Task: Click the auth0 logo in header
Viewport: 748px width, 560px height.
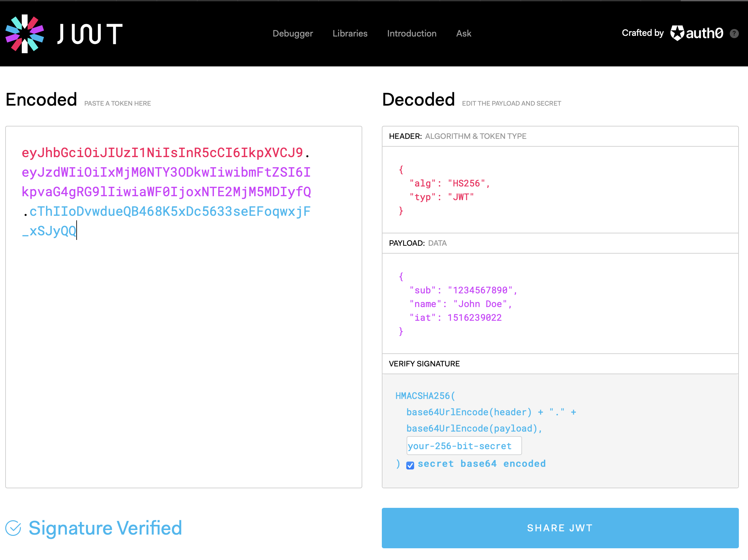Action: pos(696,33)
